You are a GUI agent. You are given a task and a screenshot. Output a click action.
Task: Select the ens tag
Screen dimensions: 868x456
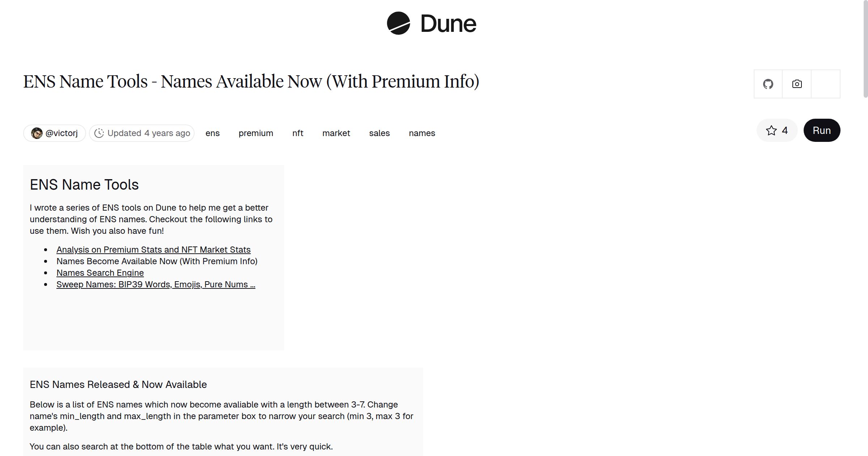click(x=213, y=133)
